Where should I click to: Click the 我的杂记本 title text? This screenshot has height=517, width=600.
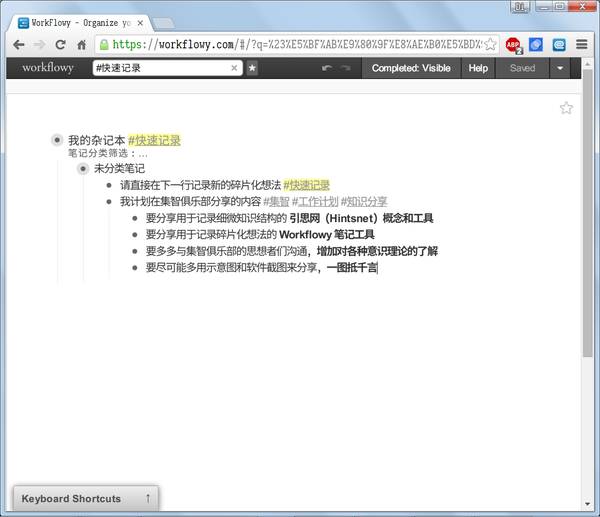[x=96, y=140]
